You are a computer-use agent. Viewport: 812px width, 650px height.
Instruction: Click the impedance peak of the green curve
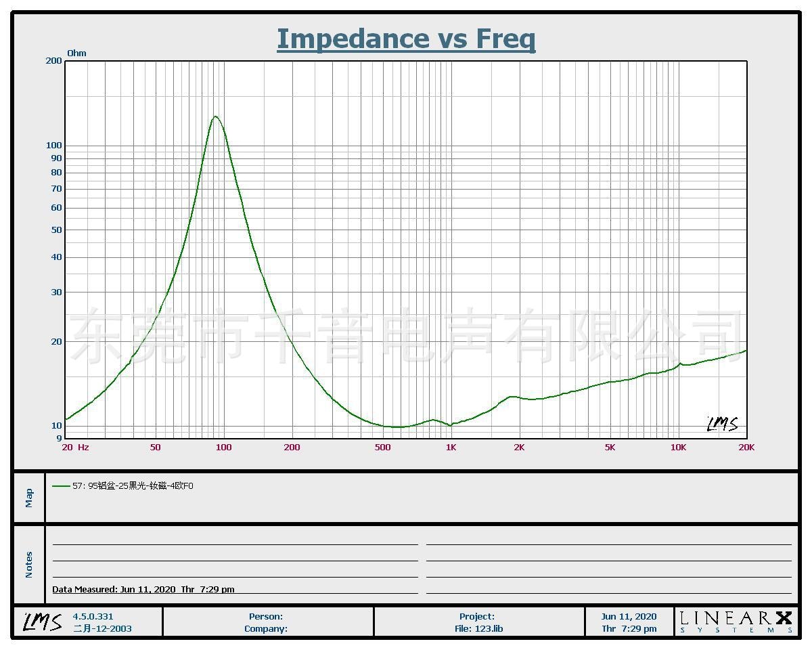point(215,116)
